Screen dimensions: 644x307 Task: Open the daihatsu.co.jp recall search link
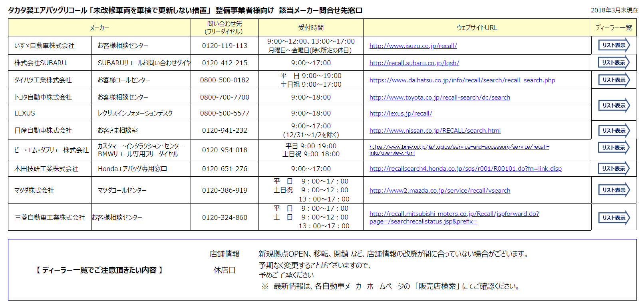462,80
